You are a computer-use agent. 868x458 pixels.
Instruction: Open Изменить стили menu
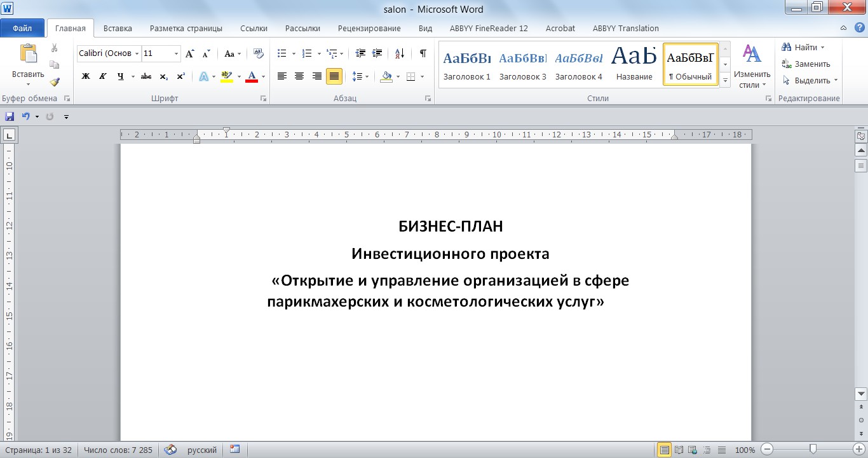[752, 65]
